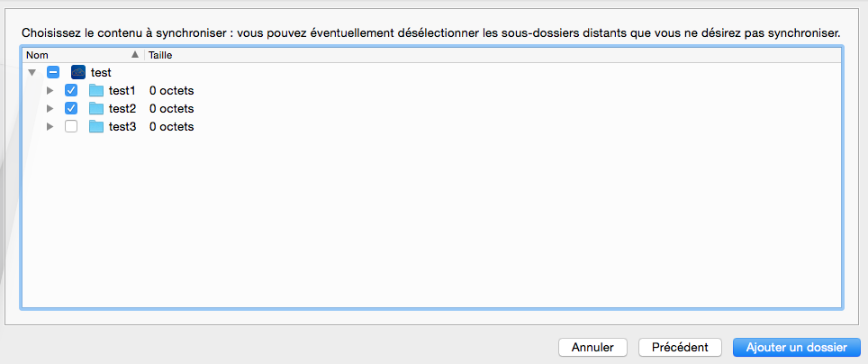Uncheck the test2 folder checkbox

[x=71, y=108]
